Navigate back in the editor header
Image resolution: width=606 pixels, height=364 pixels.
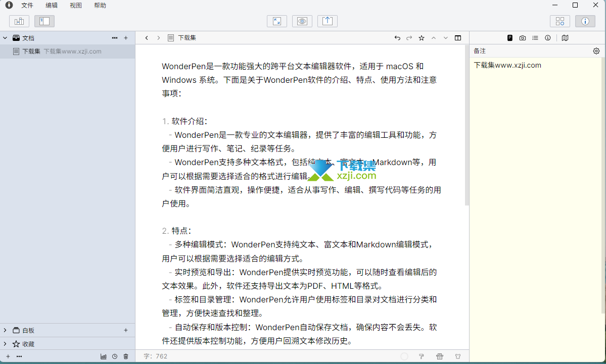(x=147, y=38)
